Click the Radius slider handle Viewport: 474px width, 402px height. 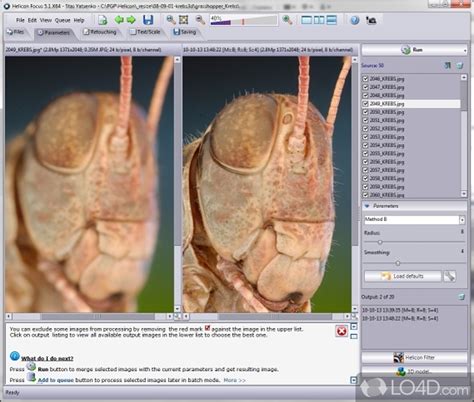click(x=380, y=242)
